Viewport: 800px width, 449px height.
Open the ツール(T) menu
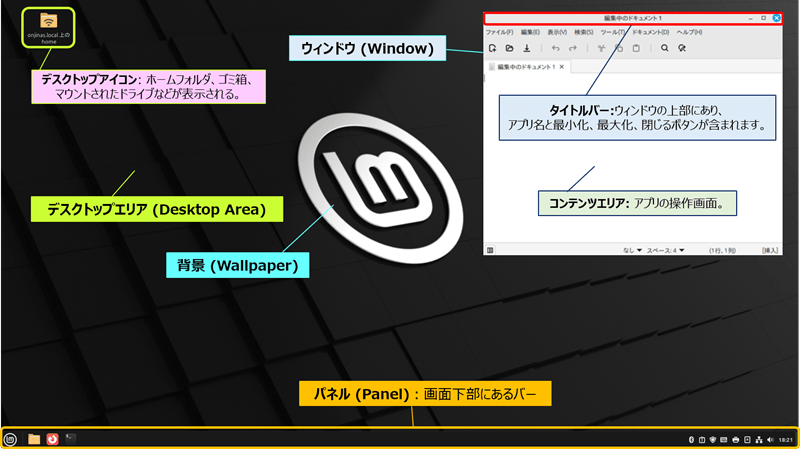[x=613, y=32]
